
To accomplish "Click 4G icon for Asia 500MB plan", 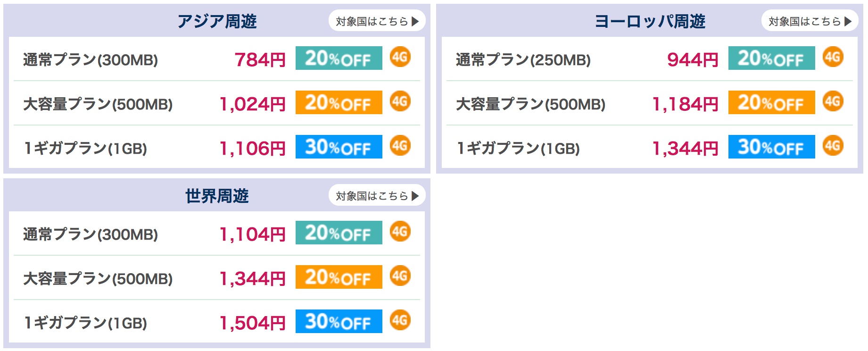I will tap(400, 101).
